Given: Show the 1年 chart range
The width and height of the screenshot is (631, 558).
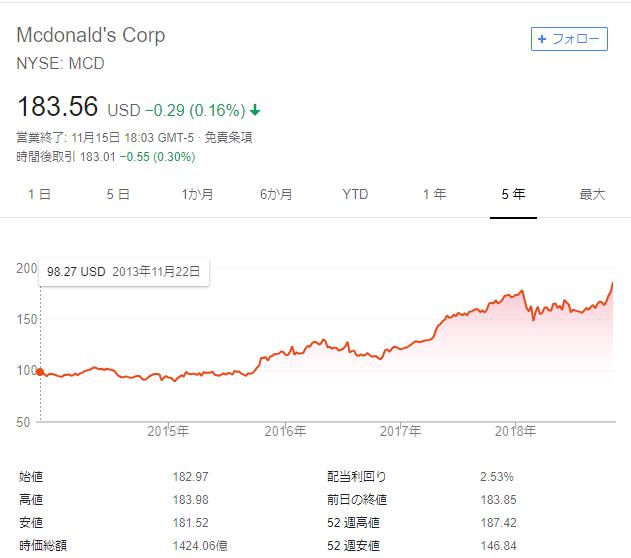Looking at the screenshot, I should (x=434, y=195).
